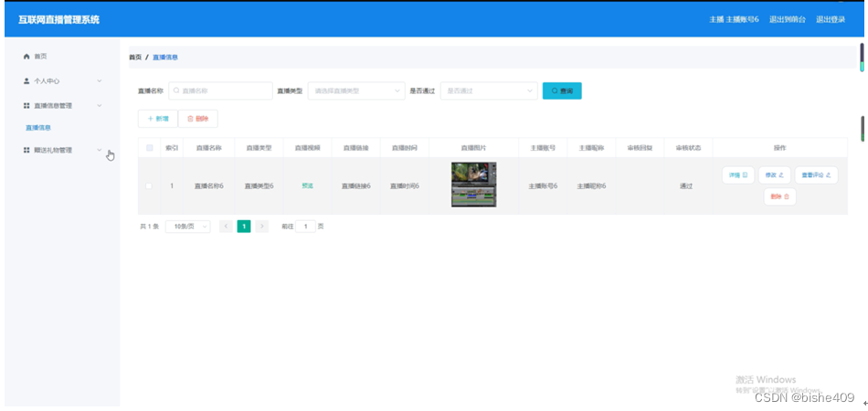The image size is (868, 411).
Task: Click the 互联网直播管理系统 title
Action: point(59,19)
